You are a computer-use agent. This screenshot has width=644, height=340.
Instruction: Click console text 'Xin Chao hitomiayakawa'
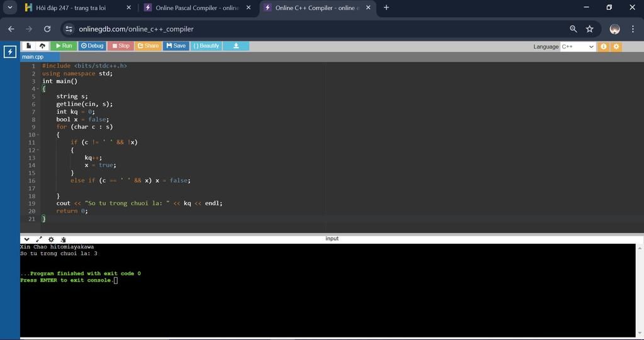(x=57, y=247)
